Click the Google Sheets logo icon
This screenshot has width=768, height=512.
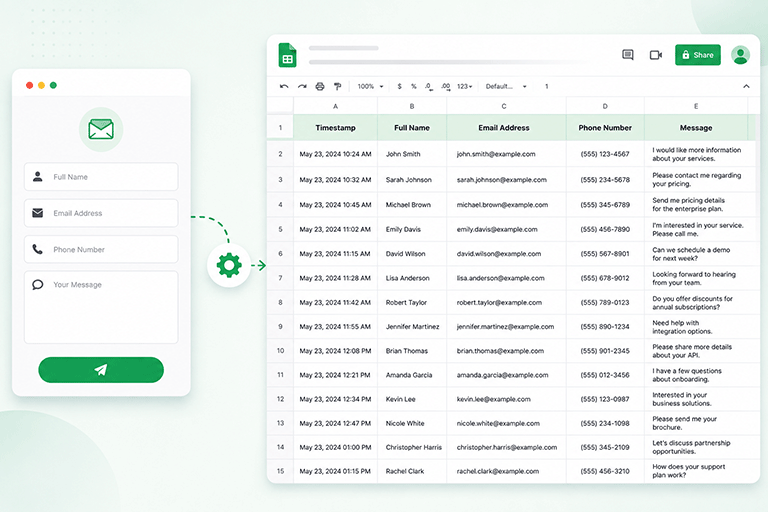point(288,55)
